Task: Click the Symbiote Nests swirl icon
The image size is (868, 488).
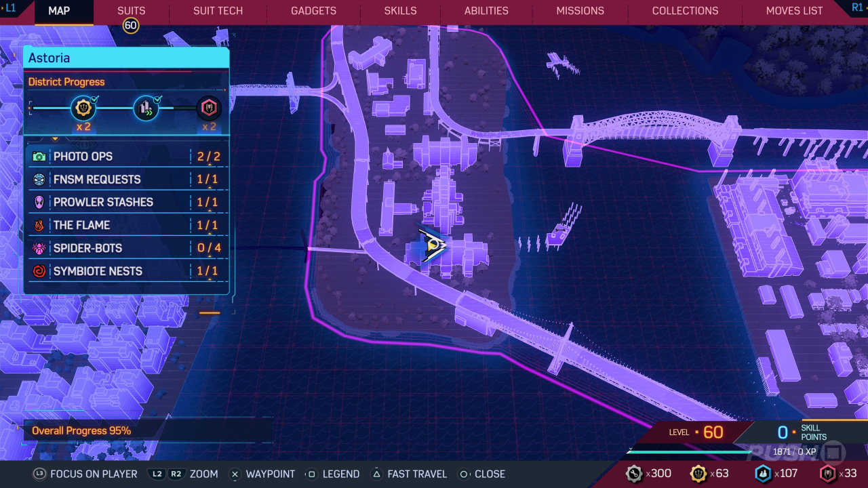Action: point(39,271)
